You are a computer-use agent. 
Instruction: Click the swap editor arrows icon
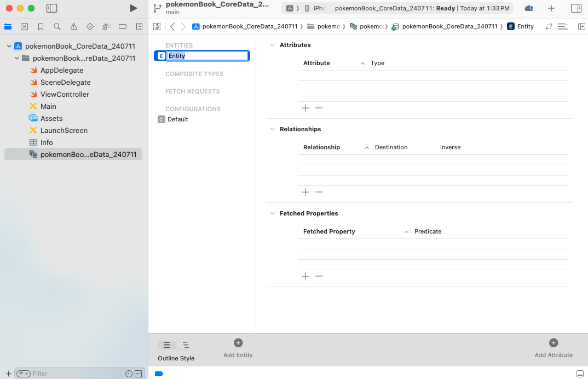click(549, 27)
